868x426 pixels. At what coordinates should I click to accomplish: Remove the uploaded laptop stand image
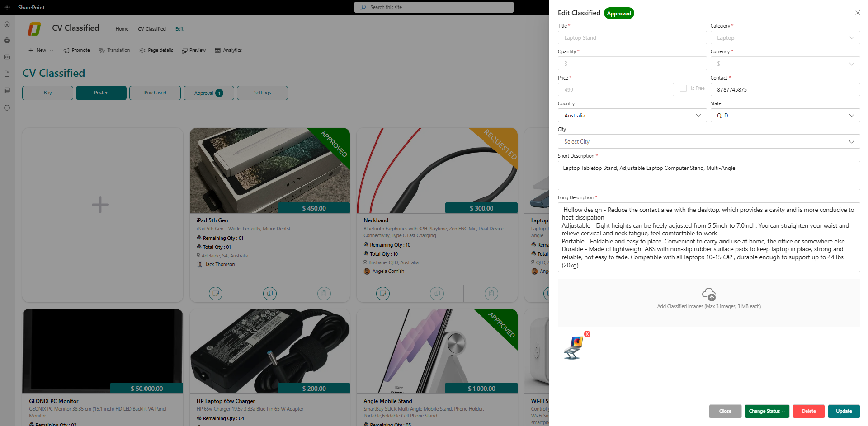(x=587, y=334)
